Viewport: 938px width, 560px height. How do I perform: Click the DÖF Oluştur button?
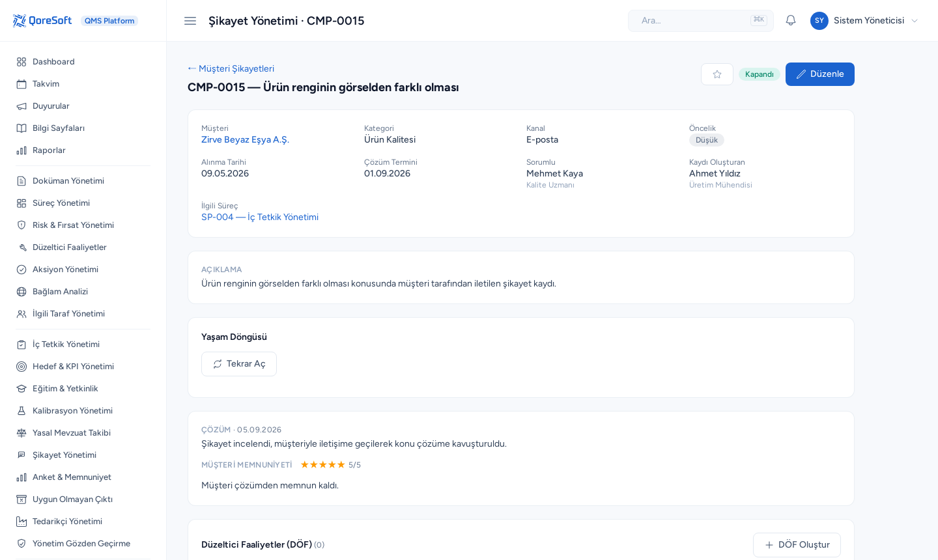click(797, 545)
